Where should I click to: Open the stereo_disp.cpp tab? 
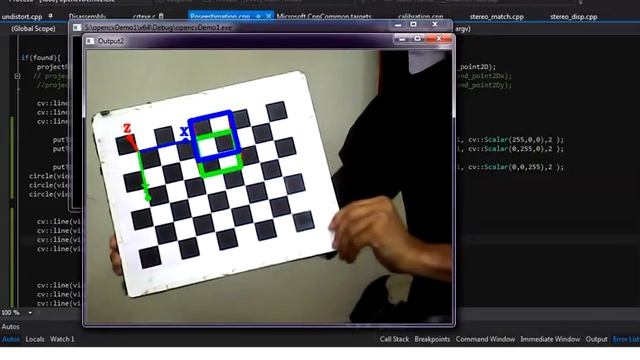[573, 17]
